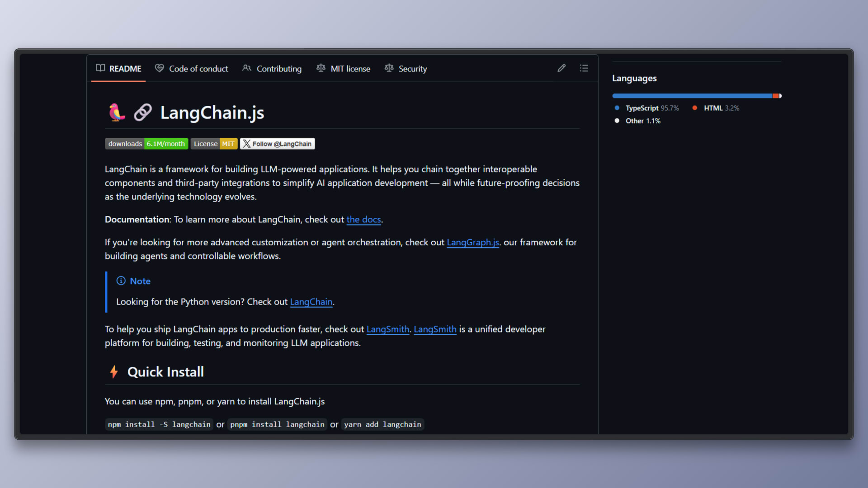
Task: Click the pencil edit icon above the README
Action: [x=561, y=68]
